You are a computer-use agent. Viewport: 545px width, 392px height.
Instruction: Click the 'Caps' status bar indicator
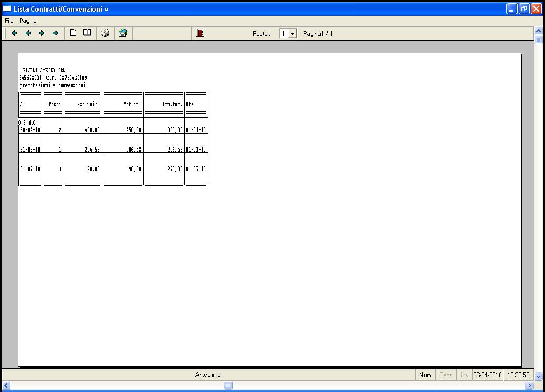coord(446,375)
